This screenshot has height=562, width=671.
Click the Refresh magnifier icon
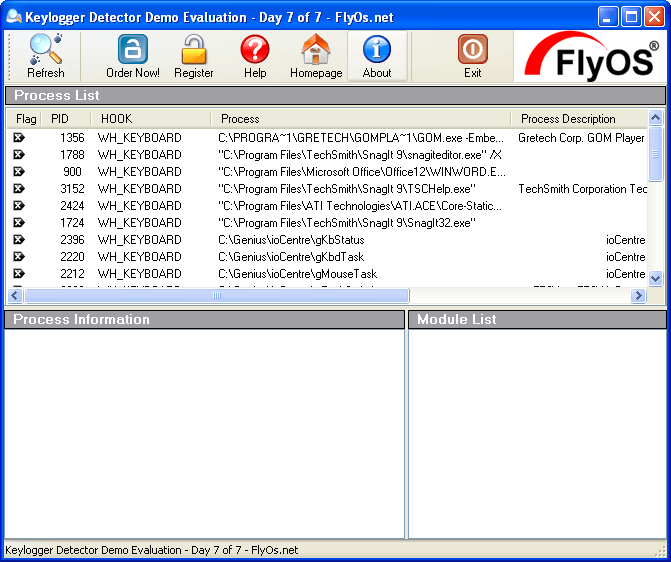click(x=45, y=49)
